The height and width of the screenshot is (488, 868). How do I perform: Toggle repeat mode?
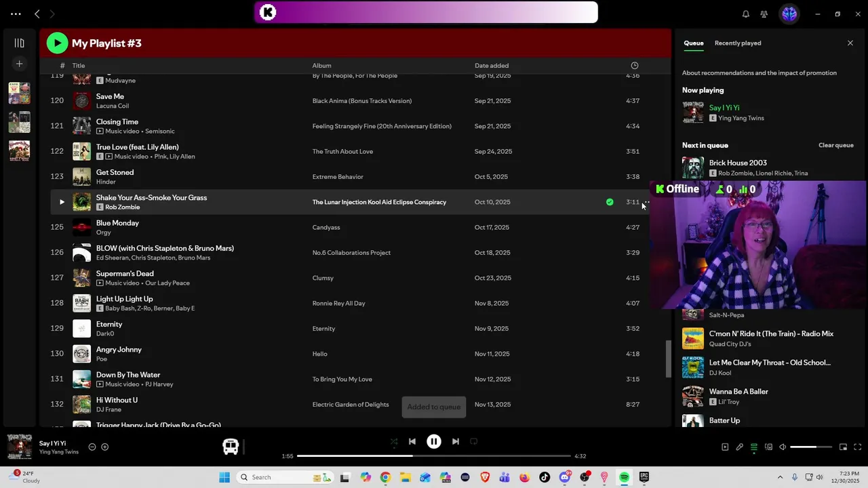click(x=474, y=441)
